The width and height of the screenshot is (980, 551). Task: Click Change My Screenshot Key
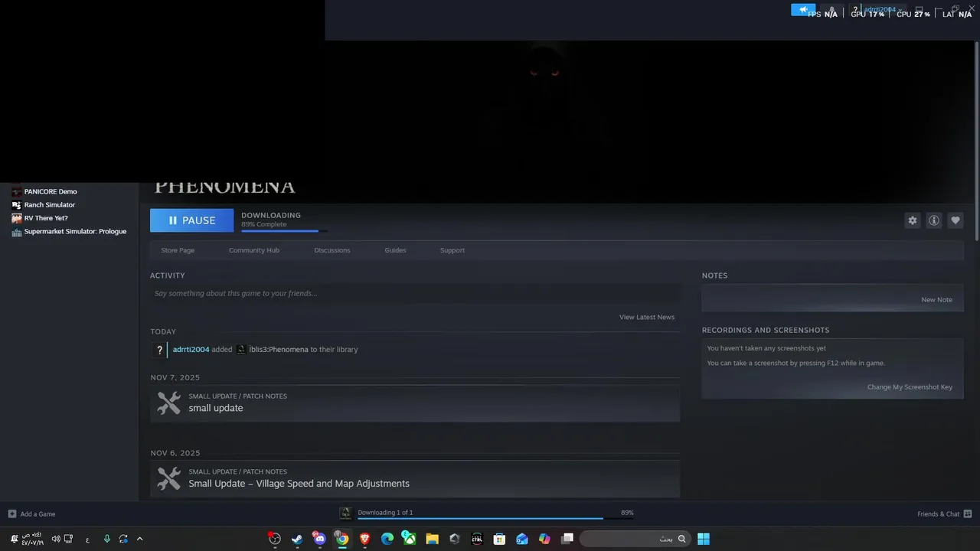point(910,387)
